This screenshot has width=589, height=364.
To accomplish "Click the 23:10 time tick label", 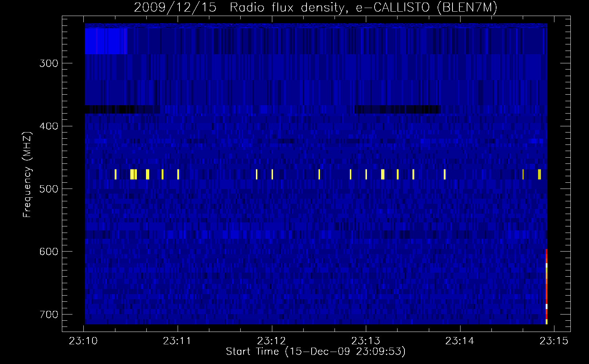I will pyautogui.click(x=83, y=341).
